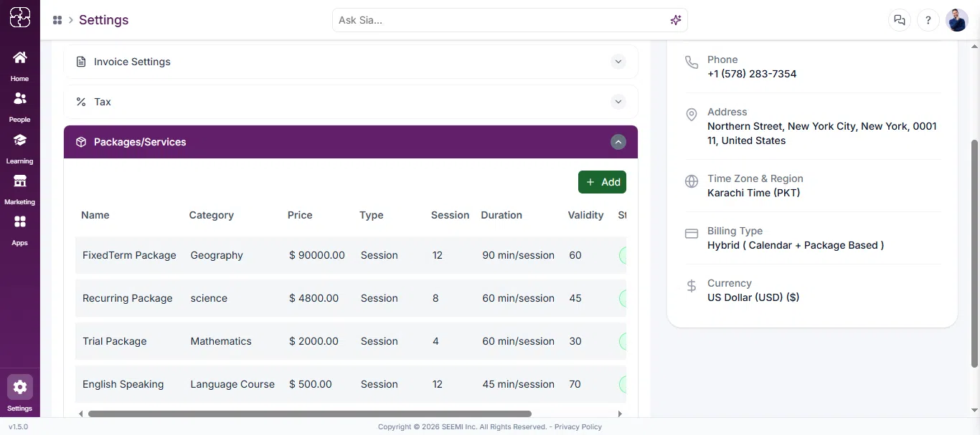
Task: Click the Validity column header
Action: [586, 215]
